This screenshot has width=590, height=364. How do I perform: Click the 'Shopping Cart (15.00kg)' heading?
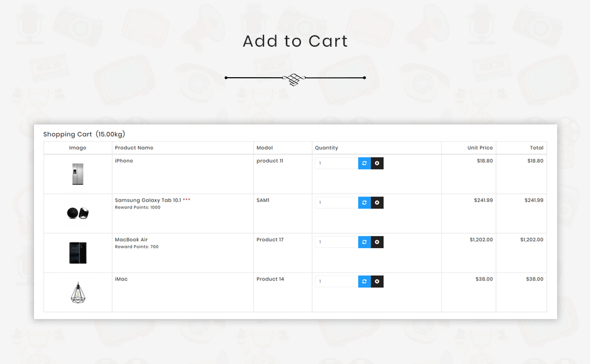tap(84, 134)
